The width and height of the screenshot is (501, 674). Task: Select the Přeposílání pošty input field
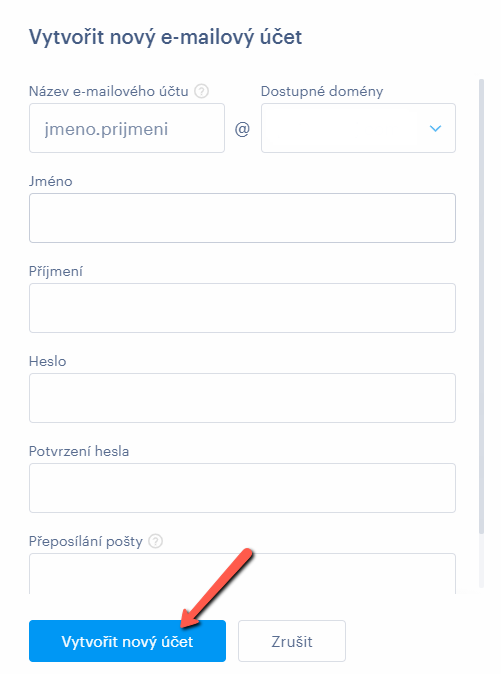point(242,574)
